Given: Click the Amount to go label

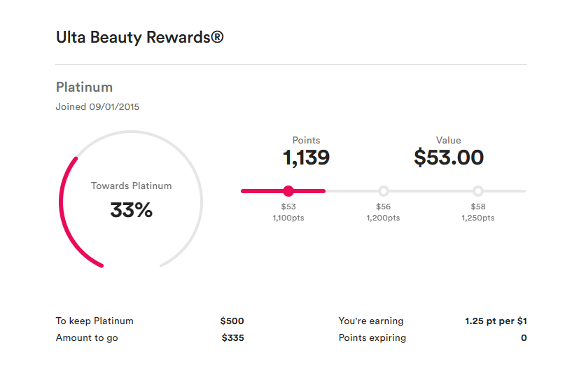Looking at the screenshot, I should click(x=87, y=338).
